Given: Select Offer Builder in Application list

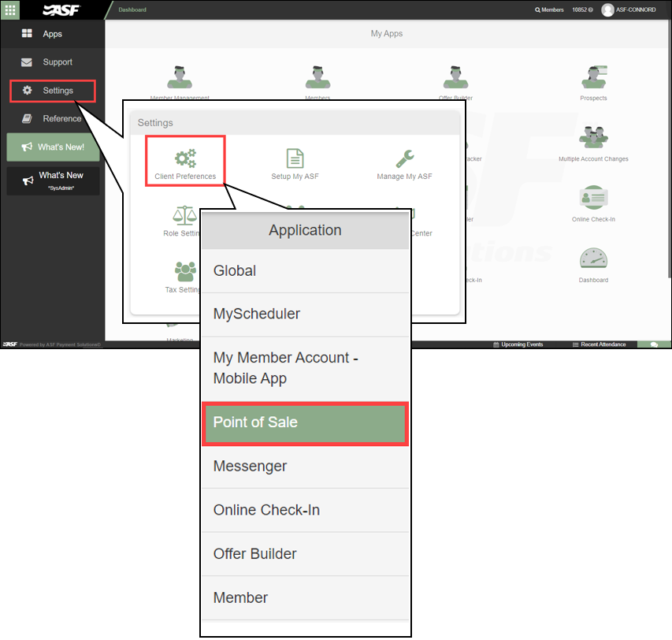Looking at the screenshot, I should (x=305, y=554).
